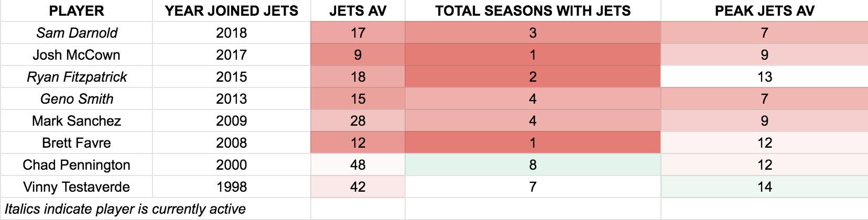Select the YEAR JOINED JETS header cell
Viewport: 868px width, 220px height.
pos(231,11)
